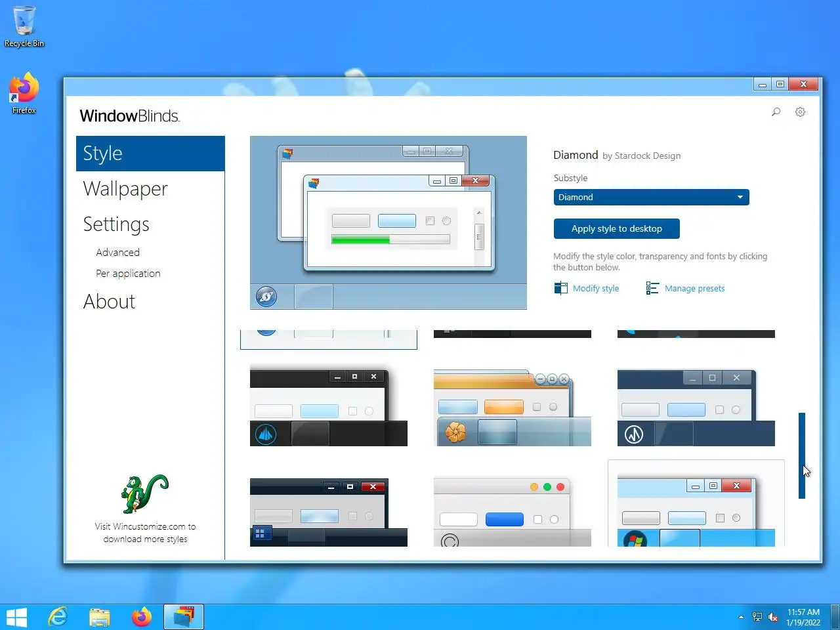Click the taskbar clock showing 11:57 AM
Viewport: 840px width, 630px height.
pos(803,617)
